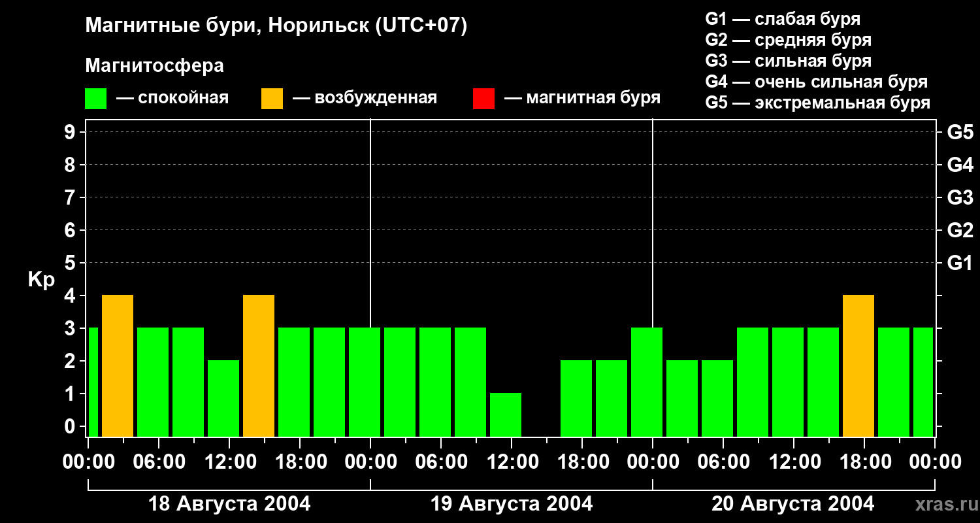The height and width of the screenshot is (523, 980).
Task: Select the Kp 2 bar above 18:00 on 19 August
Action: point(576,398)
